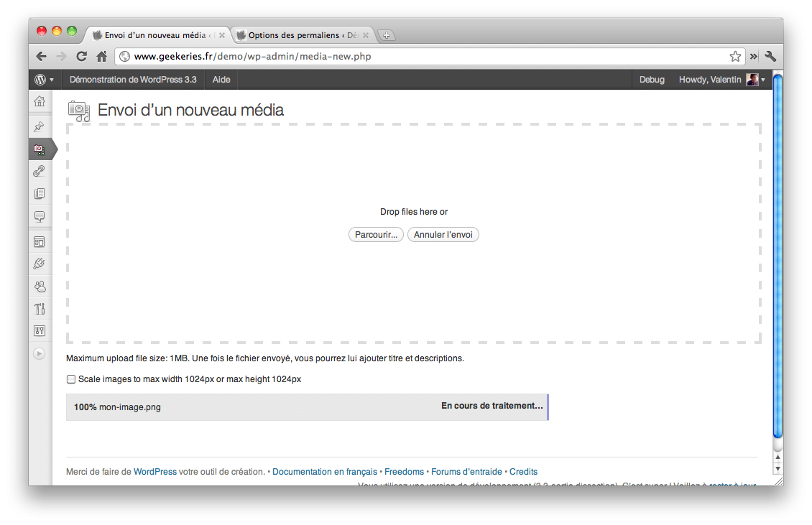Click the browser home icon
This screenshot has width=812, height=525.
pyautogui.click(x=101, y=57)
